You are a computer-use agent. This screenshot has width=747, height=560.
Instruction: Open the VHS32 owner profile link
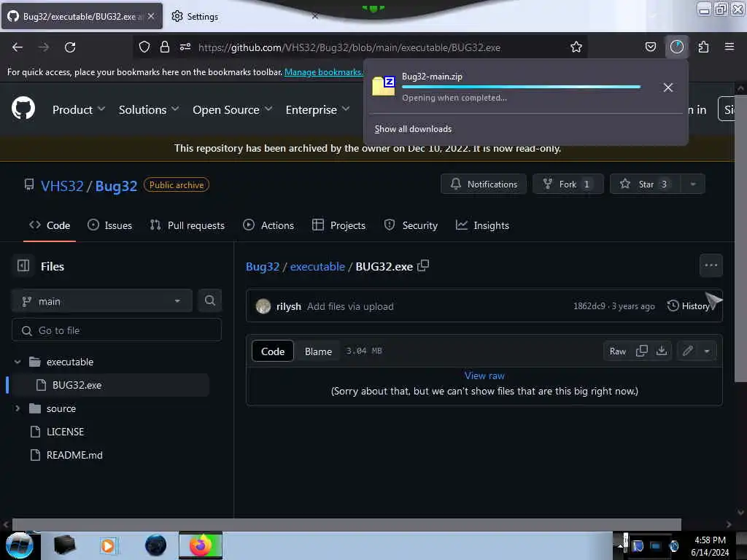tap(62, 186)
